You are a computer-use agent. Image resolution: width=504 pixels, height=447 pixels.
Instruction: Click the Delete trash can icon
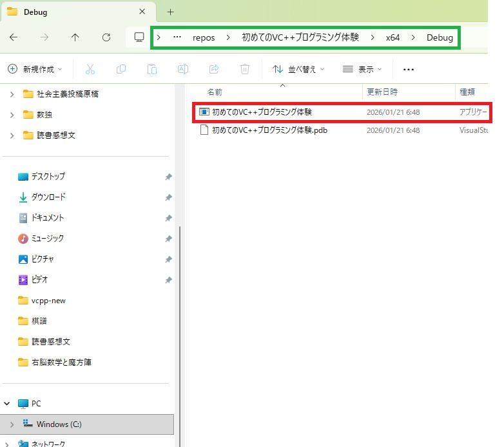pos(245,69)
